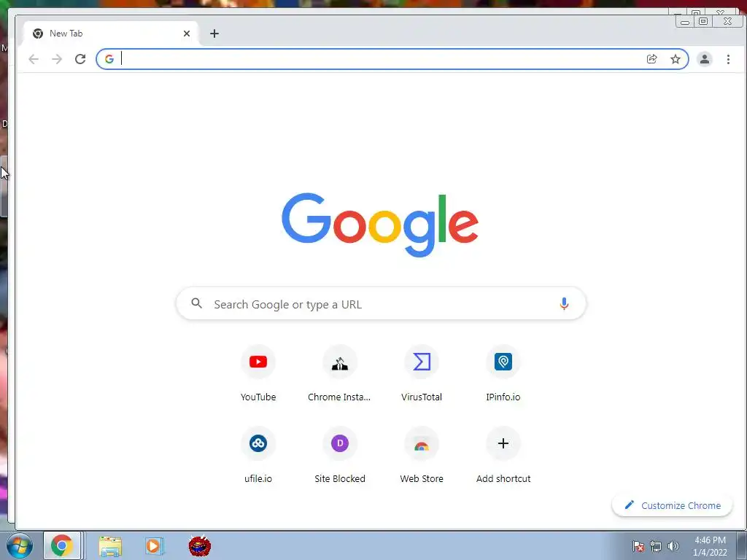
Task: Open the VirusTotal shortcut
Action: (x=422, y=373)
